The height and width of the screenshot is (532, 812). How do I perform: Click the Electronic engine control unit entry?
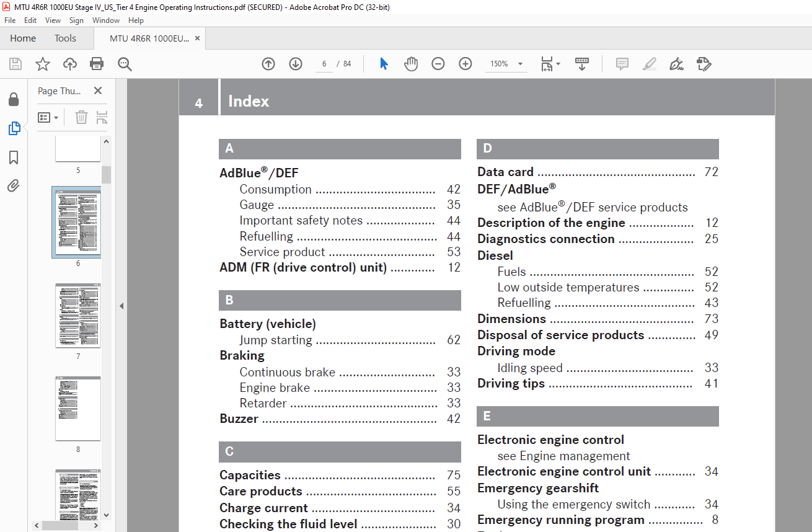coord(598,471)
